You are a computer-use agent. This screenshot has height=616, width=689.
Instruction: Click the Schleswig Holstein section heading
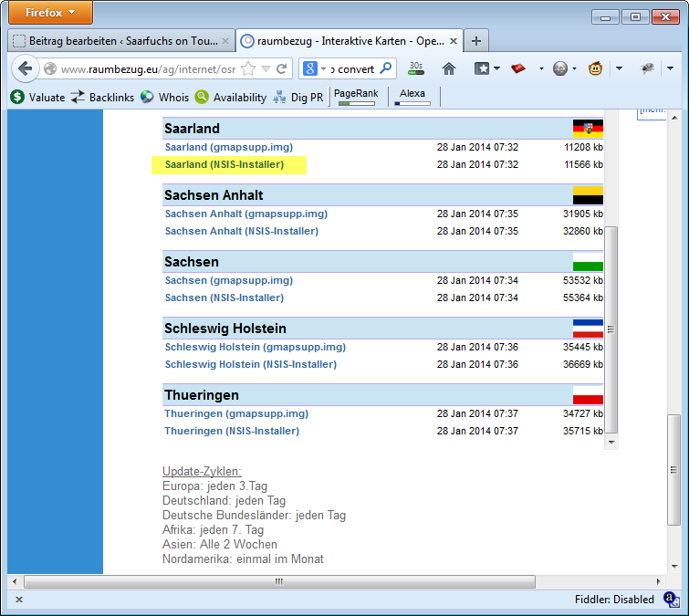pyautogui.click(x=225, y=329)
